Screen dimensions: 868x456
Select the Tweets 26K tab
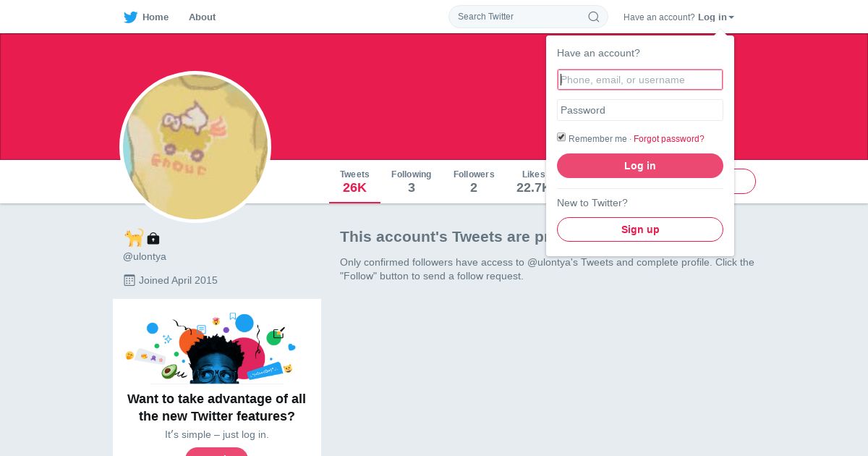coord(354,182)
